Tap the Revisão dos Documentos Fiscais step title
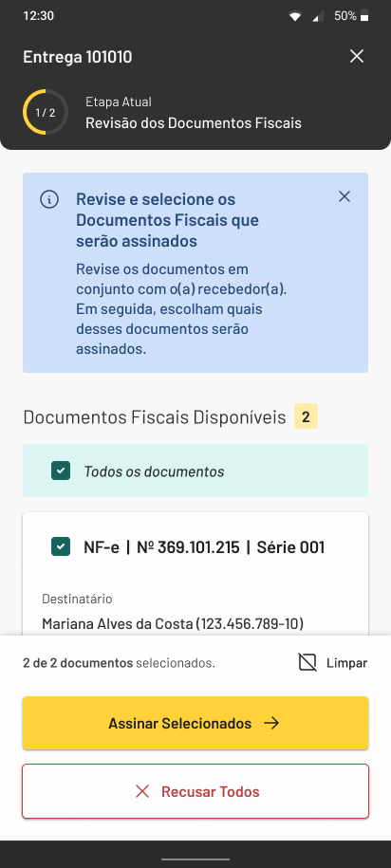This screenshot has width=391, height=868. point(194,122)
